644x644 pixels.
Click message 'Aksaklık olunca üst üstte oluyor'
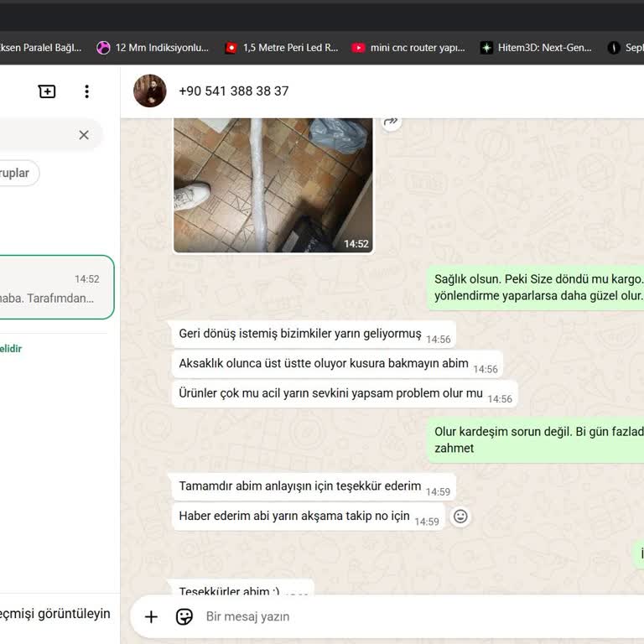[338, 364]
